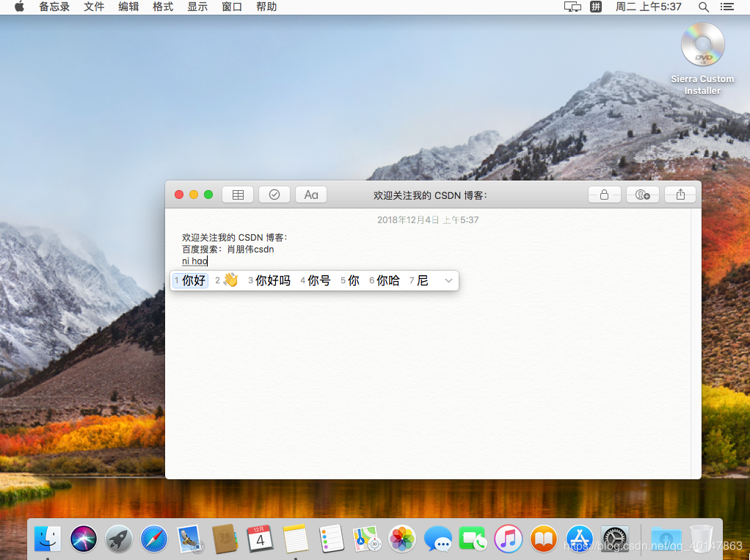Image resolution: width=750 pixels, height=560 pixels.
Task: Add people to this note
Action: (643, 194)
